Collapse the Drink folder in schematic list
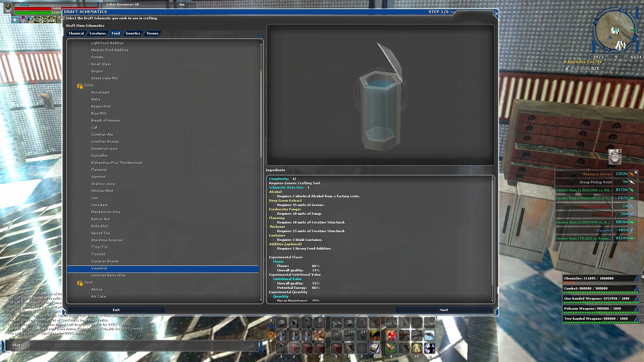Viewport: 644px width, 362px height. point(80,86)
